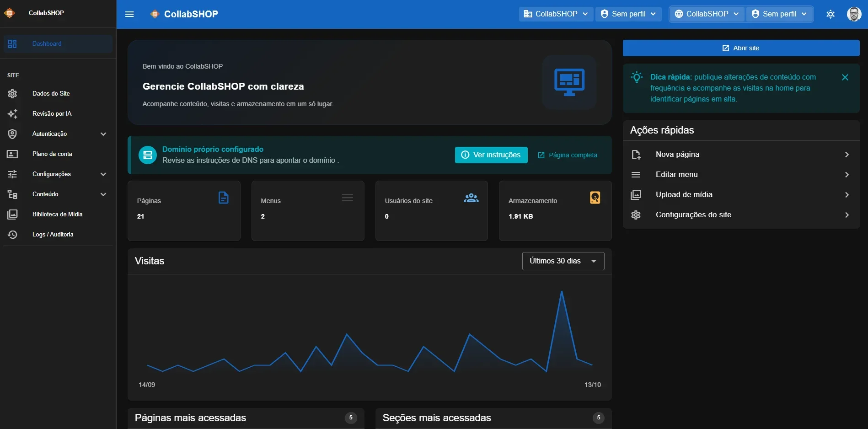
Task: Switch the light/dark theme icon
Action: coord(830,14)
